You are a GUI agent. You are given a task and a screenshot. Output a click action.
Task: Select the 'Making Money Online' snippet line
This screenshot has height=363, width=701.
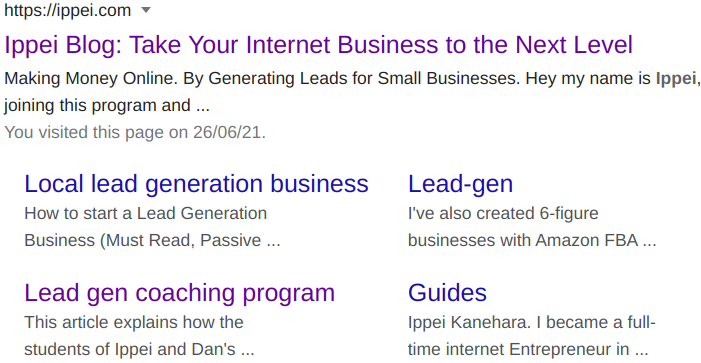pyautogui.click(x=352, y=79)
